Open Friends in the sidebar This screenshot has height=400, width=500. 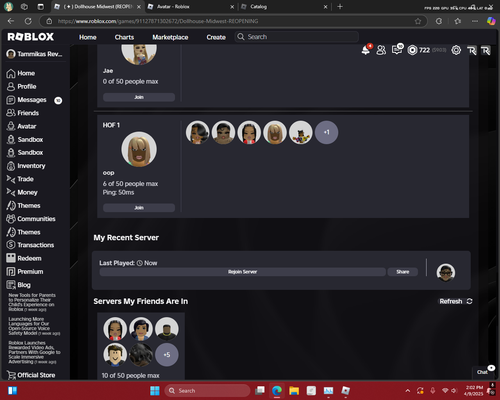click(x=23, y=113)
